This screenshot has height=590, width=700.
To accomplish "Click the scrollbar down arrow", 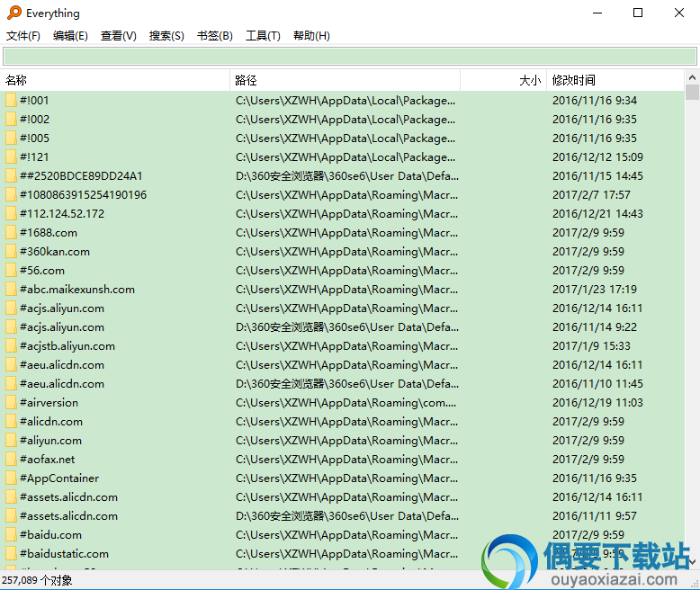I will pyautogui.click(x=692, y=562).
